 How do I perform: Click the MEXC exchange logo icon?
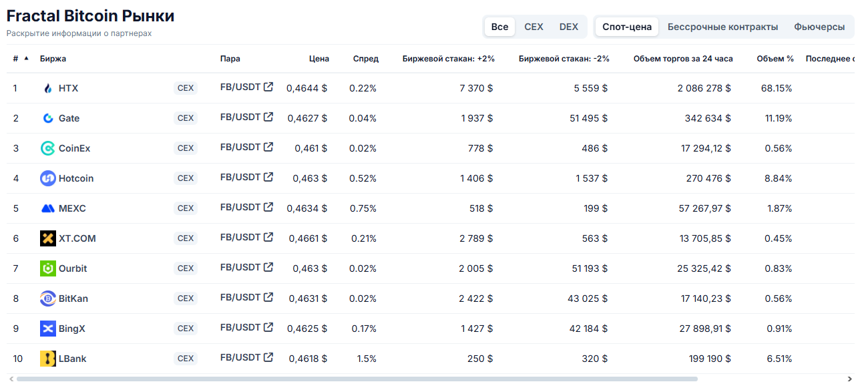48,208
